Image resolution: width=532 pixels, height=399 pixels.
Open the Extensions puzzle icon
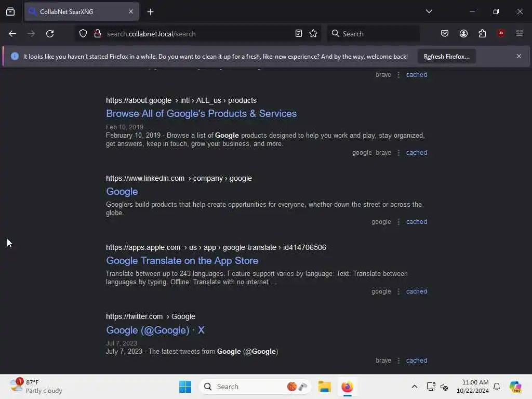point(482,34)
